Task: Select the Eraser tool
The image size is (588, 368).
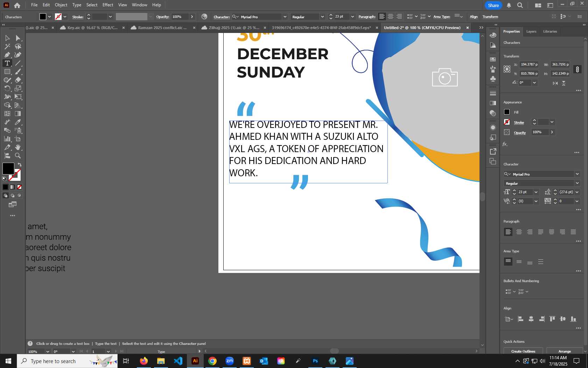Action: coord(18,80)
